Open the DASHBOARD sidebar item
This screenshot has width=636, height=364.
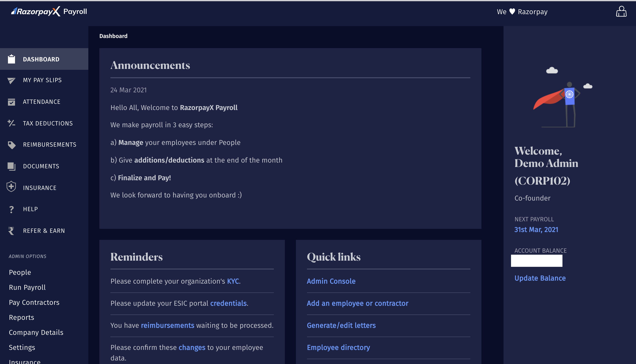(44, 59)
